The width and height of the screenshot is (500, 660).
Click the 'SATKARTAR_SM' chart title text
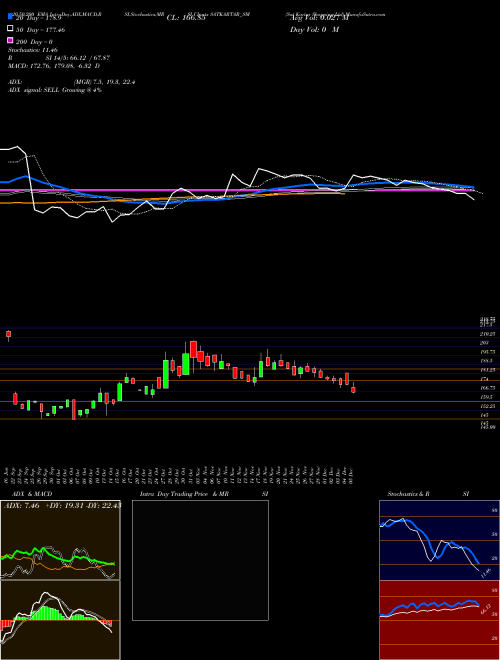[231, 14]
